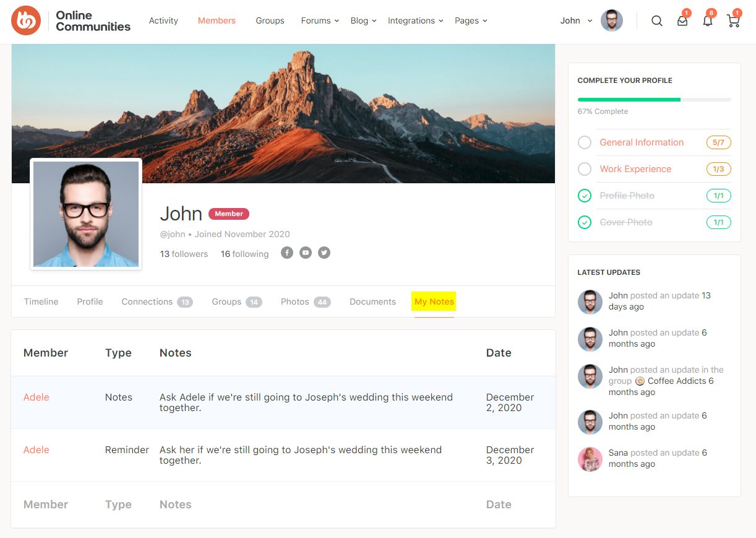Screen dimensions: 756x538
Task: Open the Work Experience link
Action: coord(635,169)
